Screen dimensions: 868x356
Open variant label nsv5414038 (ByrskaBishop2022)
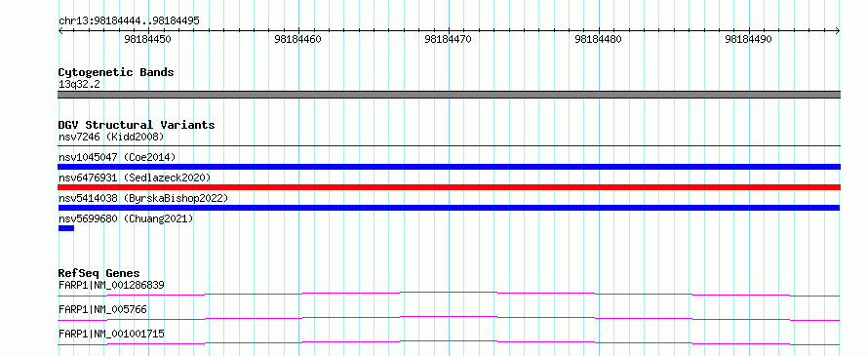142,198
